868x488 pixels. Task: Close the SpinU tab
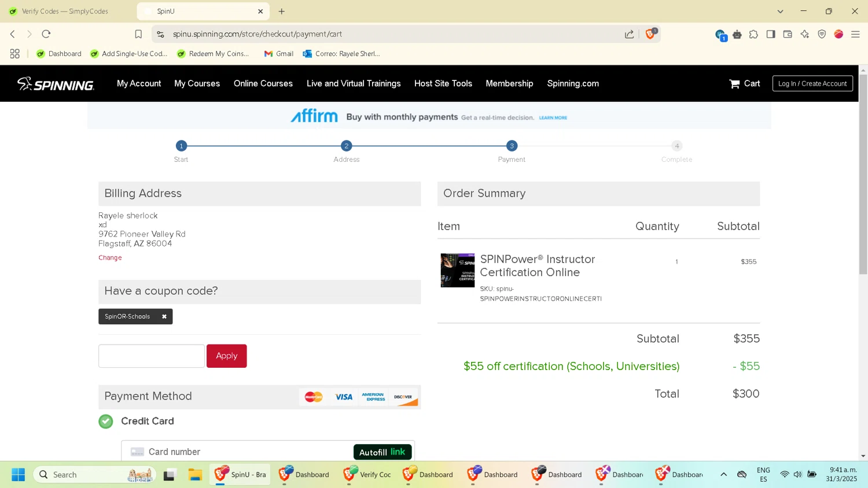pyautogui.click(x=260, y=11)
